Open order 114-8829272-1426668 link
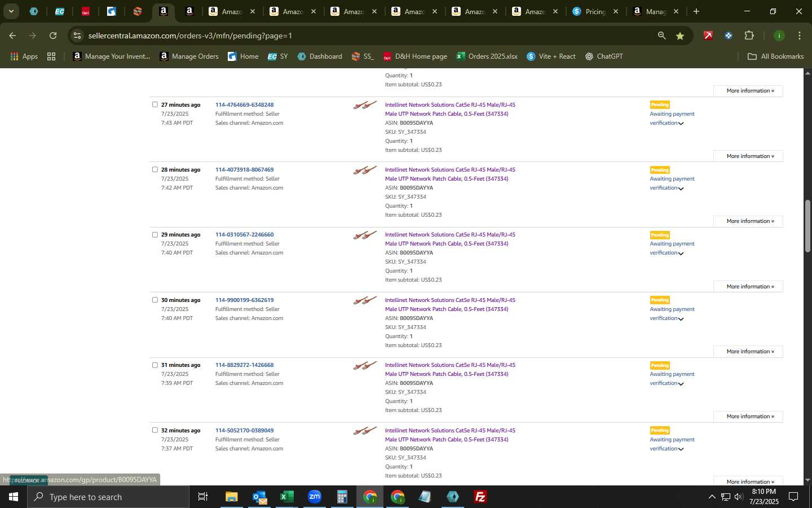The height and width of the screenshot is (508, 812). tap(244, 365)
